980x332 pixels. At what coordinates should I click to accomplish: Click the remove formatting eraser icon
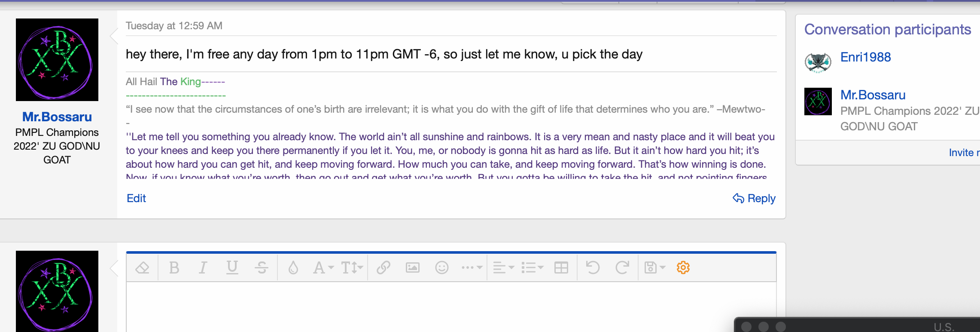point(142,268)
